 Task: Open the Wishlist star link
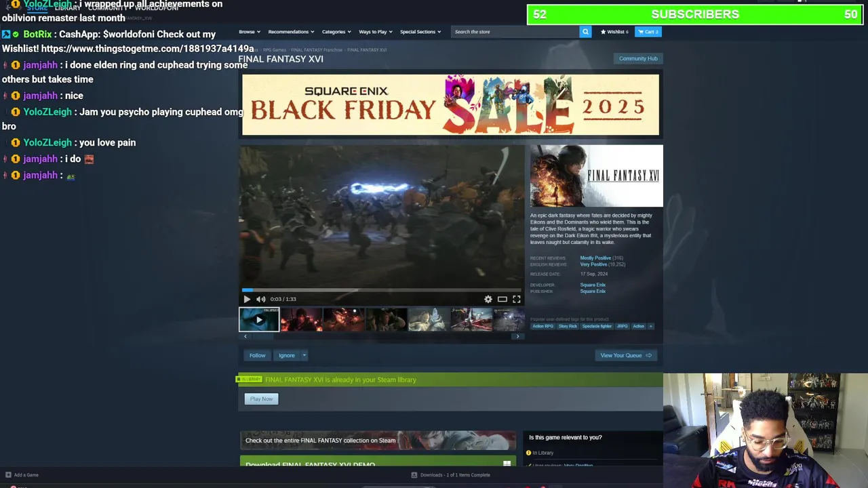[x=614, y=32]
